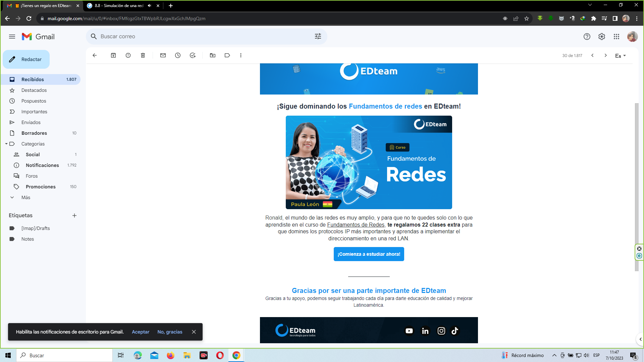Apply a label to the message
Screen dimensions: 644x362
click(227, 55)
